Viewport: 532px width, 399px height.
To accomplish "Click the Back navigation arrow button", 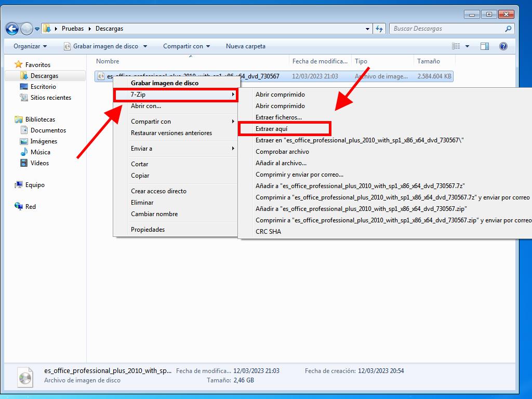I will pyautogui.click(x=12, y=29).
